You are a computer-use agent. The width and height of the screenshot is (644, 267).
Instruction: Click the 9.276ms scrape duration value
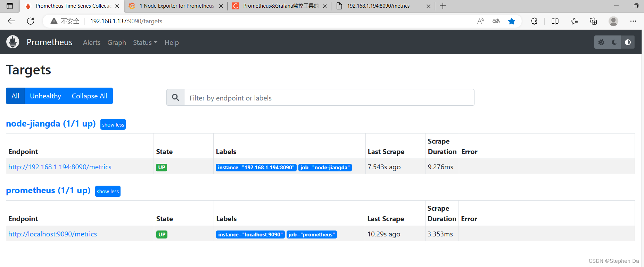coord(440,167)
